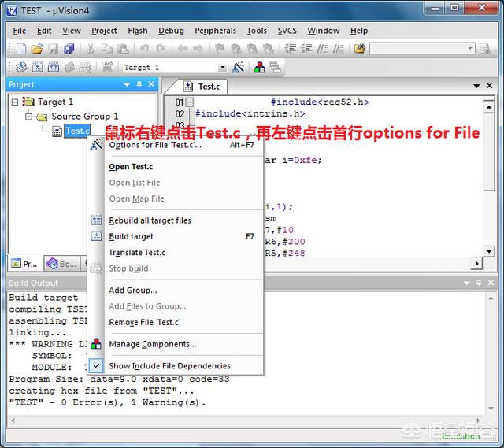Image resolution: width=504 pixels, height=448 pixels.
Task: Open Target 1 selection dropdown
Action: pos(222,68)
